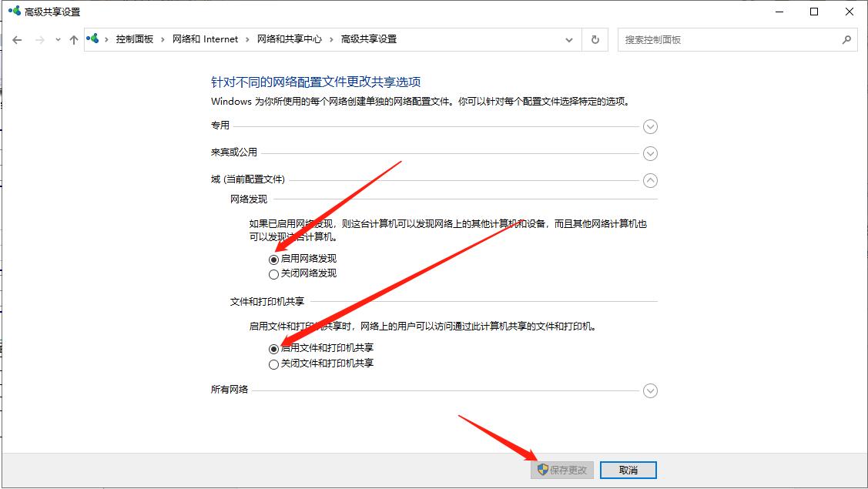Select 关闭网络发现 option
This screenshot has width=868, height=489.
273,273
